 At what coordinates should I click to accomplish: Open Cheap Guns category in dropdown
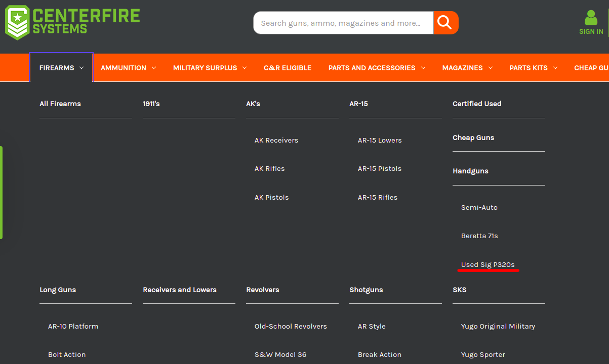(x=473, y=138)
